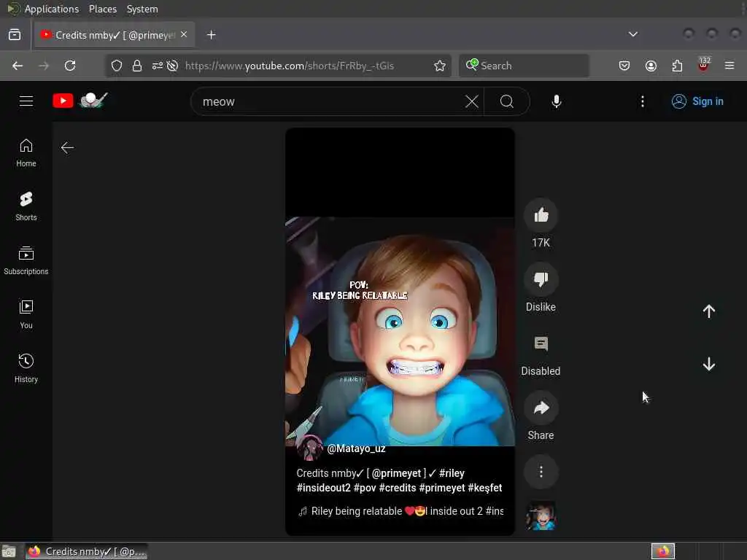The height and width of the screenshot is (560, 747).
Task: Open You in the sidebar
Action: click(26, 315)
